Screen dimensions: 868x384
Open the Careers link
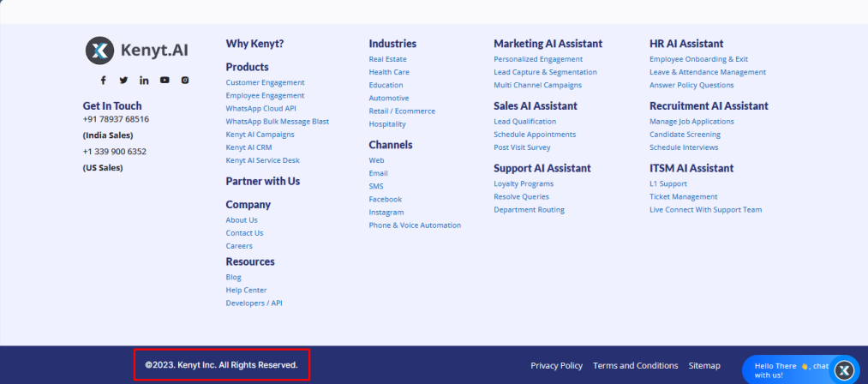click(239, 246)
